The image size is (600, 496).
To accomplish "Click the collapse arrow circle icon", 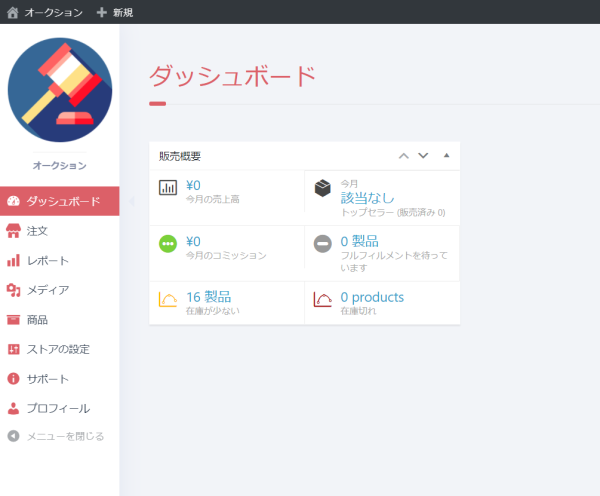I will click(13, 436).
